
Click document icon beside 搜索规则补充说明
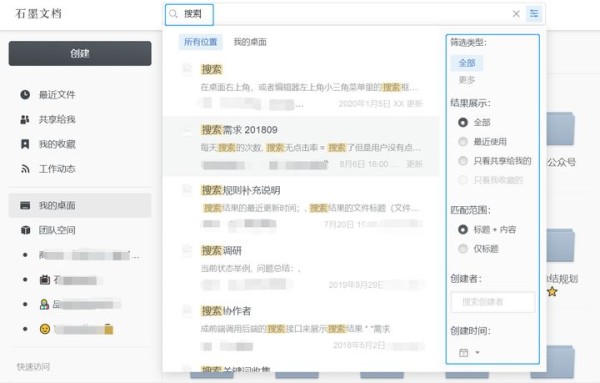[x=187, y=190]
